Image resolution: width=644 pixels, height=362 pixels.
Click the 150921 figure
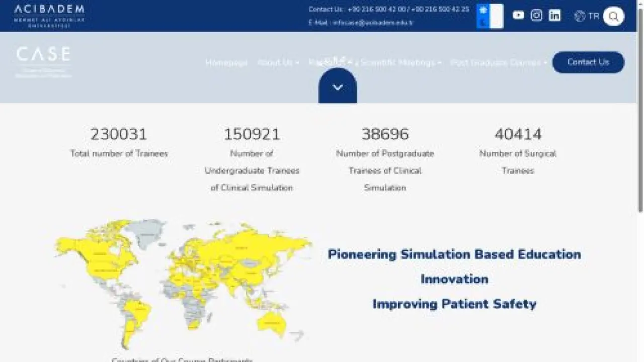point(252,134)
